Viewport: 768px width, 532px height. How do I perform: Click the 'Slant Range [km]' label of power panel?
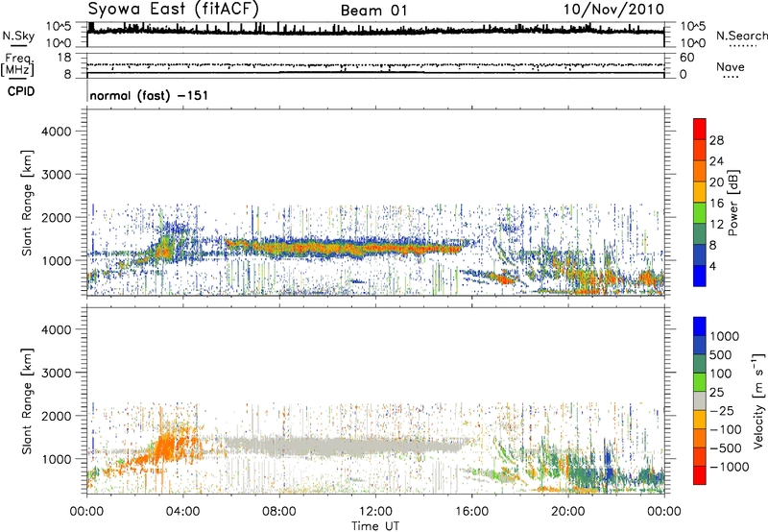[27, 203]
